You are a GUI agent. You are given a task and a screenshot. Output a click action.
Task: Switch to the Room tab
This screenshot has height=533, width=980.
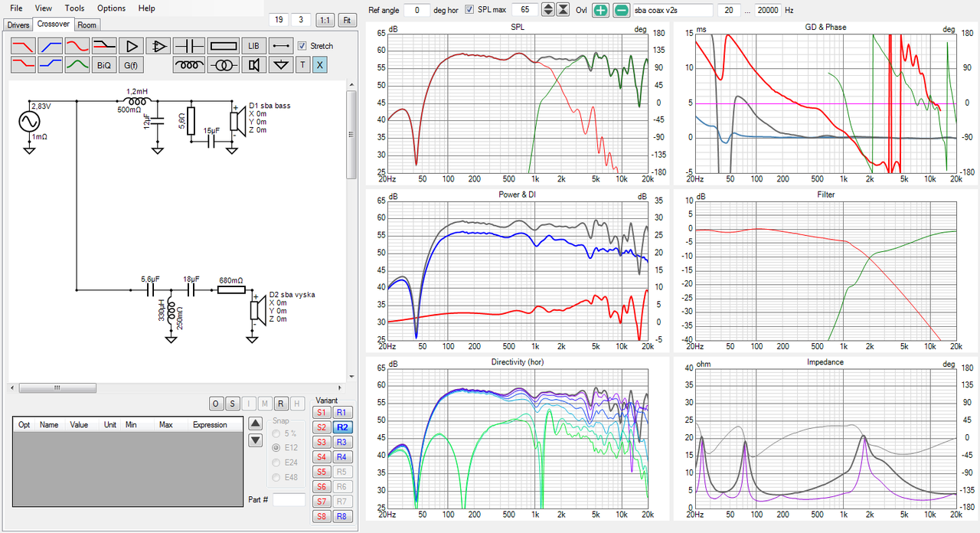click(87, 25)
